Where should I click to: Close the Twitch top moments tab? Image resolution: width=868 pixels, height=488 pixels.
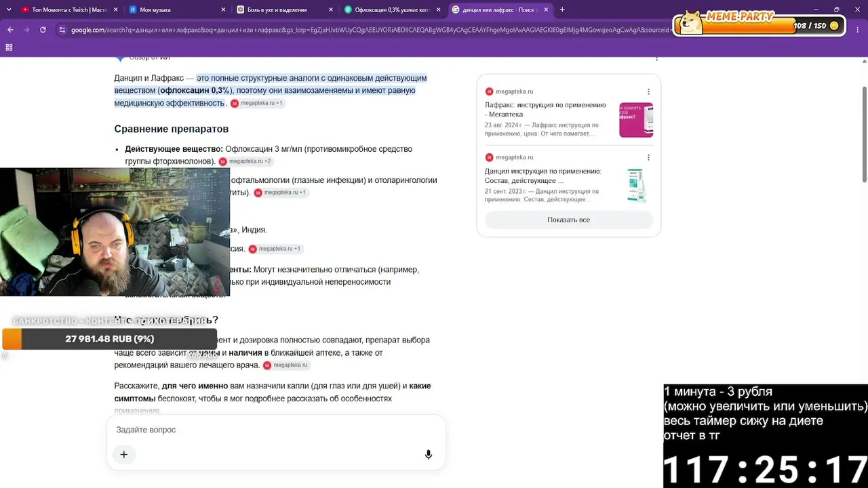[x=115, y=9]
